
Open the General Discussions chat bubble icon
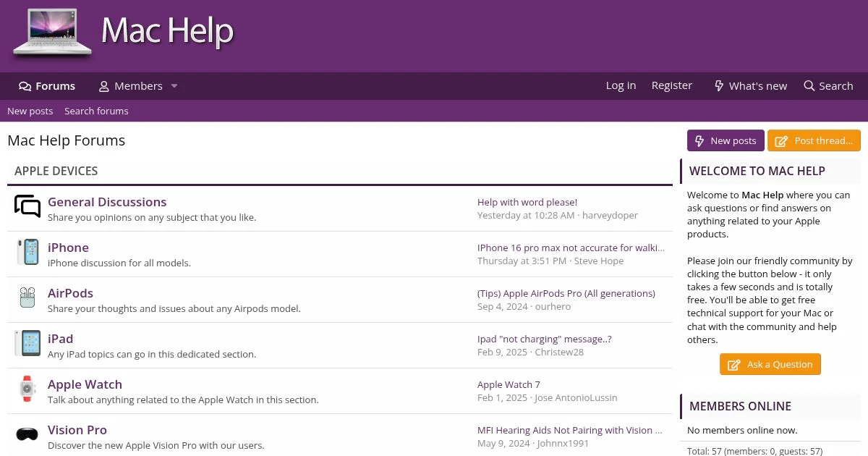(x=27, y=207)
